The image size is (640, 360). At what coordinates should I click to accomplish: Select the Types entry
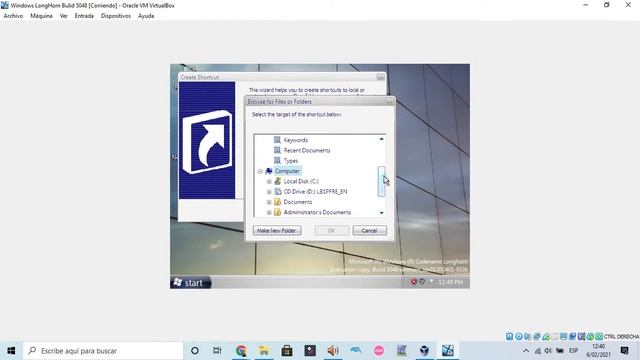point(291,161)
